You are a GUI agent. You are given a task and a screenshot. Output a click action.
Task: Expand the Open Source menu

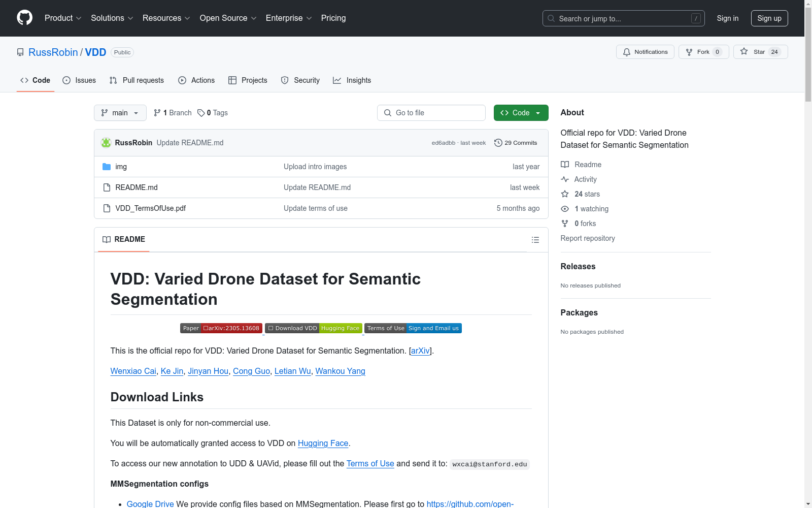(x=228, y=18)
